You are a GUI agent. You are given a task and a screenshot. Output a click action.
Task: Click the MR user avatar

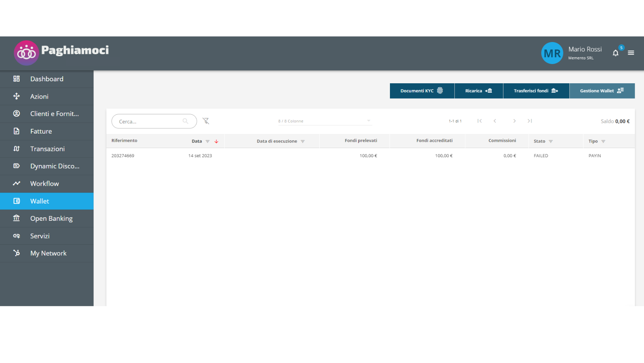(x=552, y=53)
